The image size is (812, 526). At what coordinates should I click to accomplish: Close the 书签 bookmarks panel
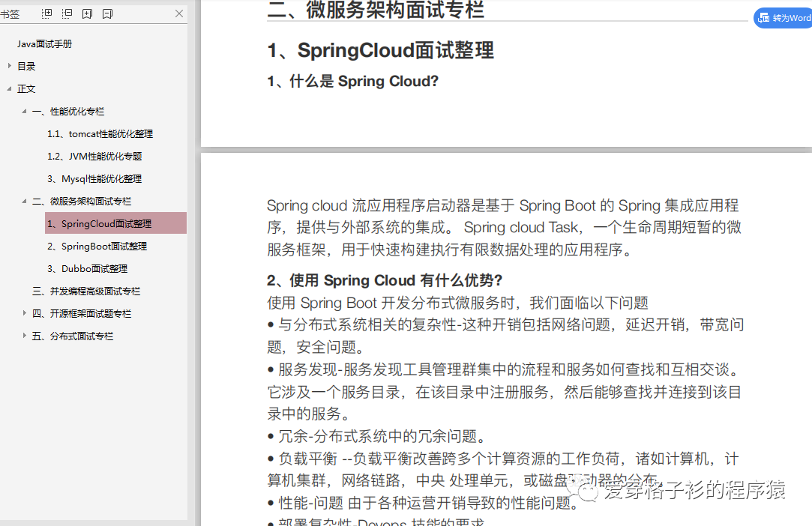tap(179, 13)
